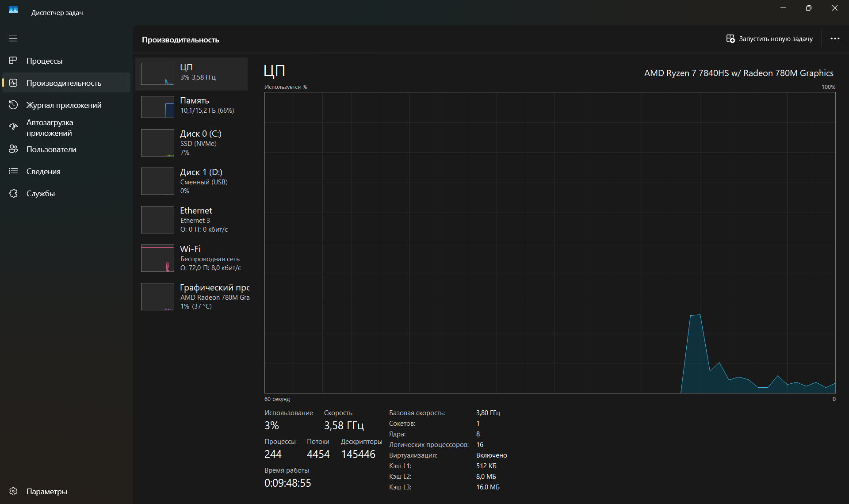Click the Беспроводная сеть Wi-Fi subtitle
The image size is (849, 504).
(210, 259)
